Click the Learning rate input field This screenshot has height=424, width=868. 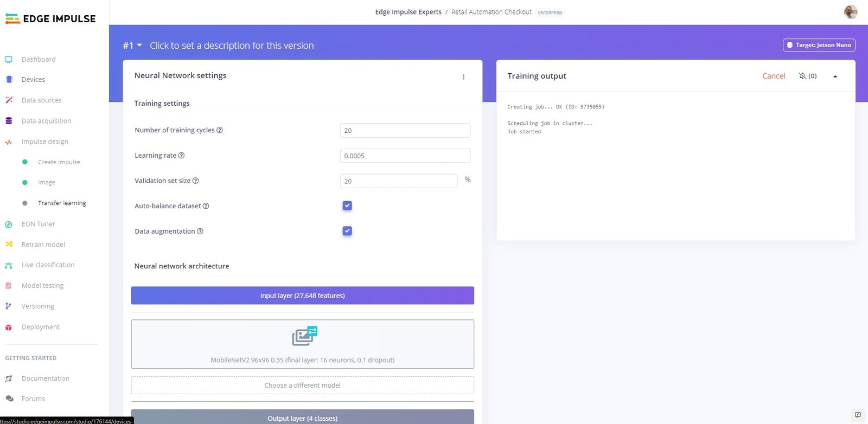coord(405,156)
